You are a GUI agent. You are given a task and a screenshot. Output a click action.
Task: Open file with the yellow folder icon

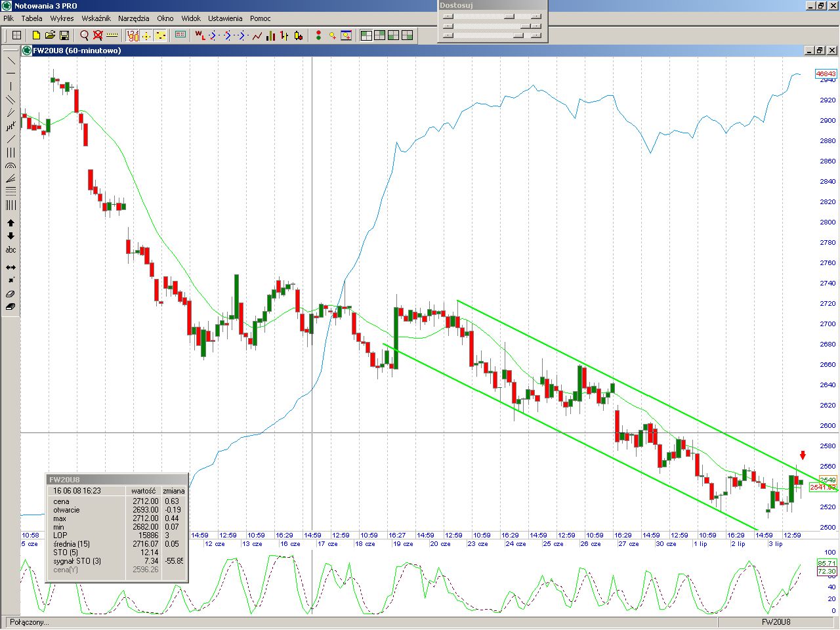pyautogui.click(x=51, y=35)
